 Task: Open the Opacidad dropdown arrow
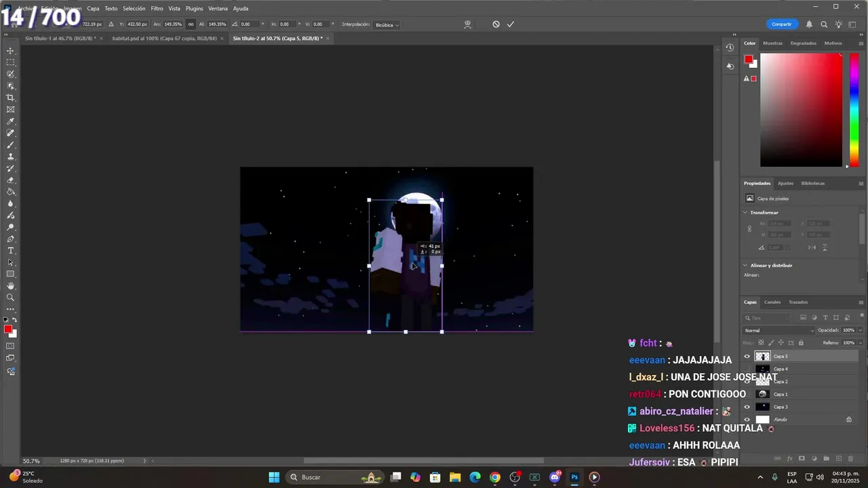tap(861, 331)
